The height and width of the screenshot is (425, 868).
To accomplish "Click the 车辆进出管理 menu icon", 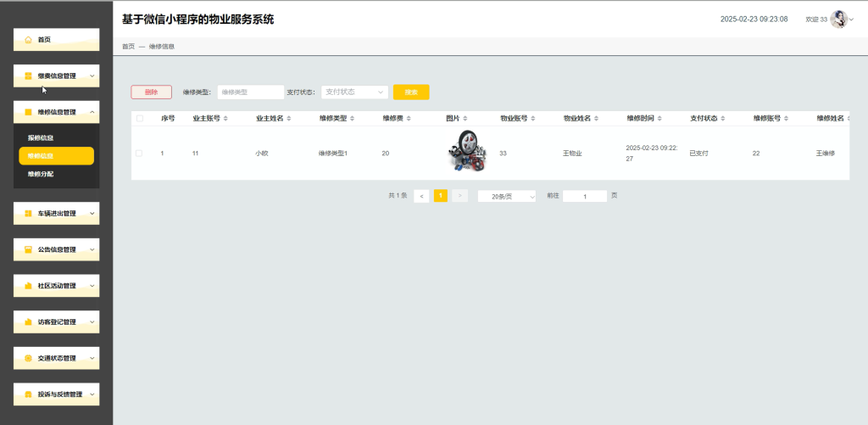I will (28, 213).
